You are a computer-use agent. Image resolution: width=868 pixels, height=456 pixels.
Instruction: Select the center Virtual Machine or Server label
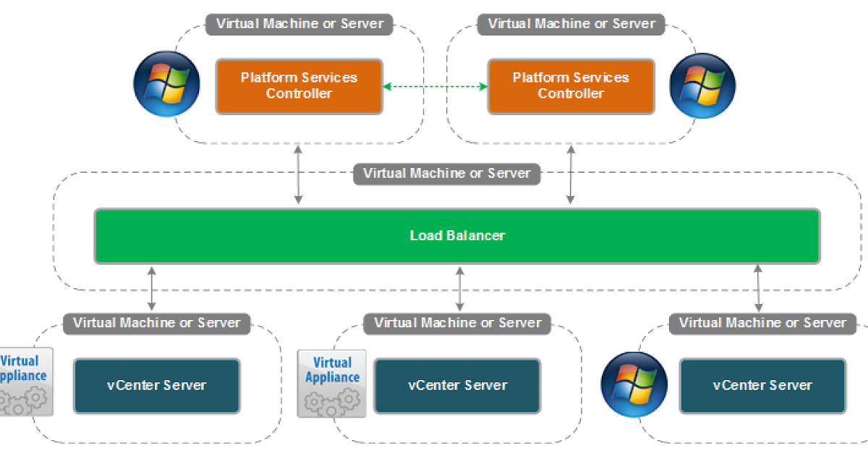pos(446,174)
